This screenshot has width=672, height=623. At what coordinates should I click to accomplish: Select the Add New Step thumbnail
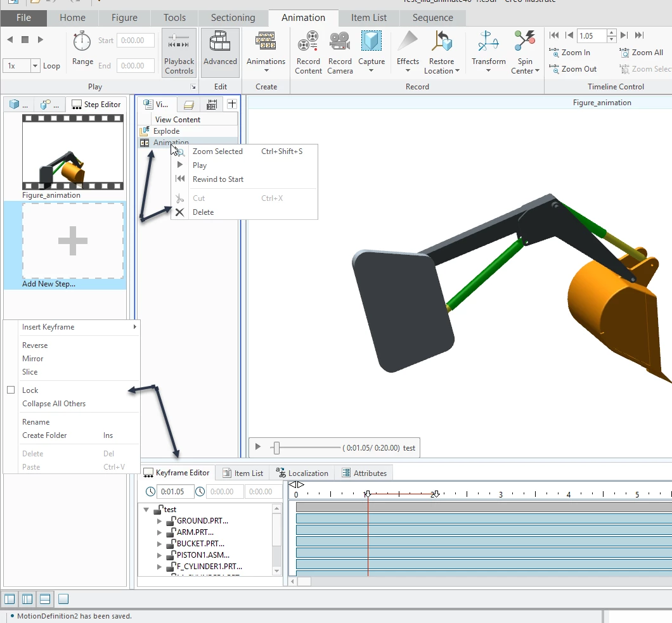(x=72, y=241)
